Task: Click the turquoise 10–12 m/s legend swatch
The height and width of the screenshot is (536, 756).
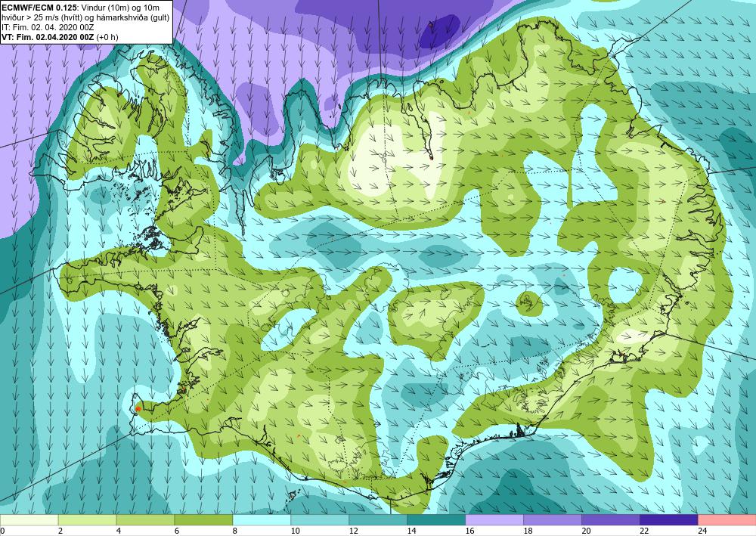Action: click(x=320, y=519)
